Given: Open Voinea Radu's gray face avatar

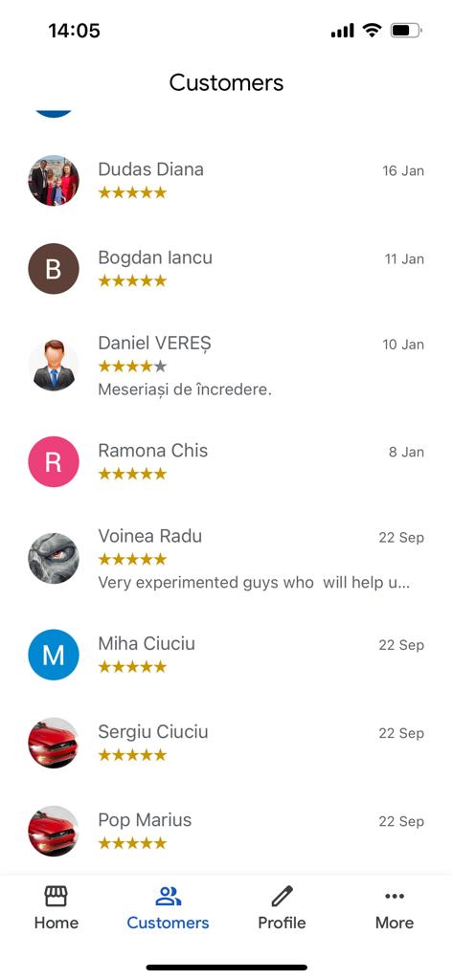Looking at the screenshot, I should pyautogui.click(x=54, y=558).
